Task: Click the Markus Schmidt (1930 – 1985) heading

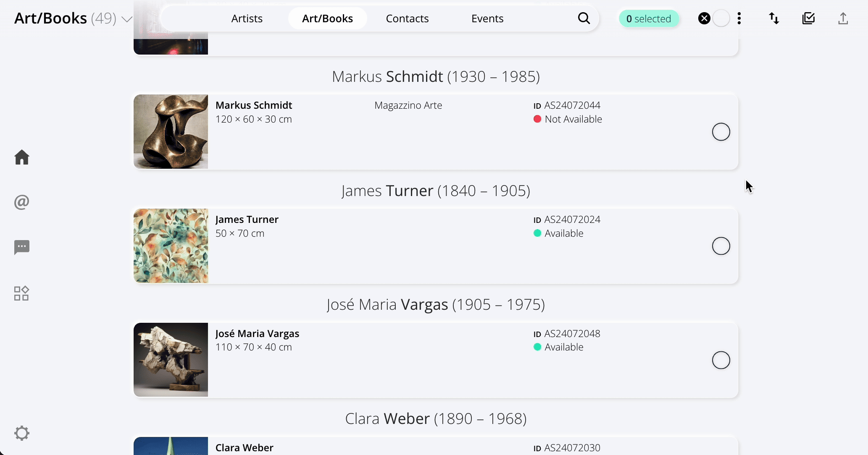Action: (436, 76)
